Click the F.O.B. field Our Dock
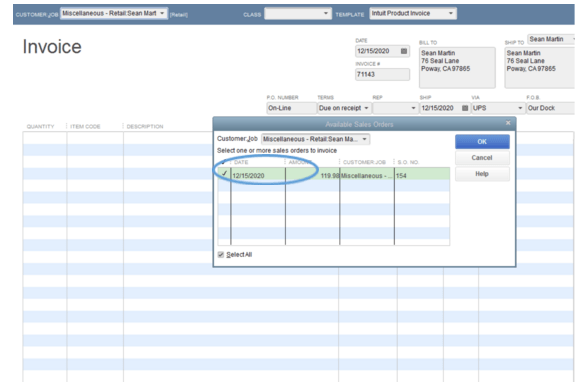This screenshot has height=389, width=588. pos(550,108)
